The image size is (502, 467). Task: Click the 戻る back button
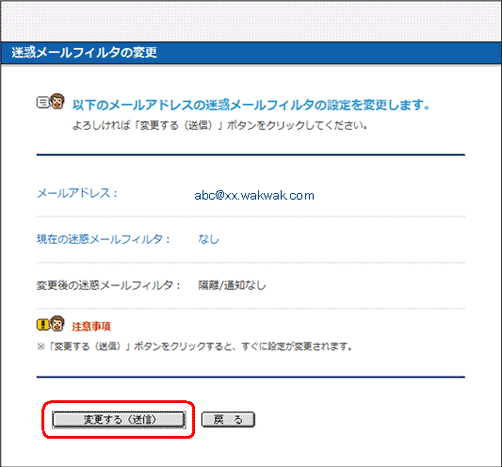click(228, 419)
